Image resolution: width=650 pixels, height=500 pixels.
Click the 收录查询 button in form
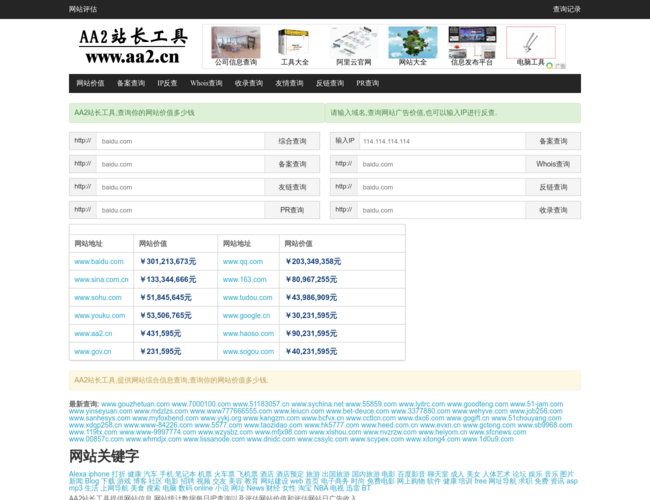click(x=553, y=210)
